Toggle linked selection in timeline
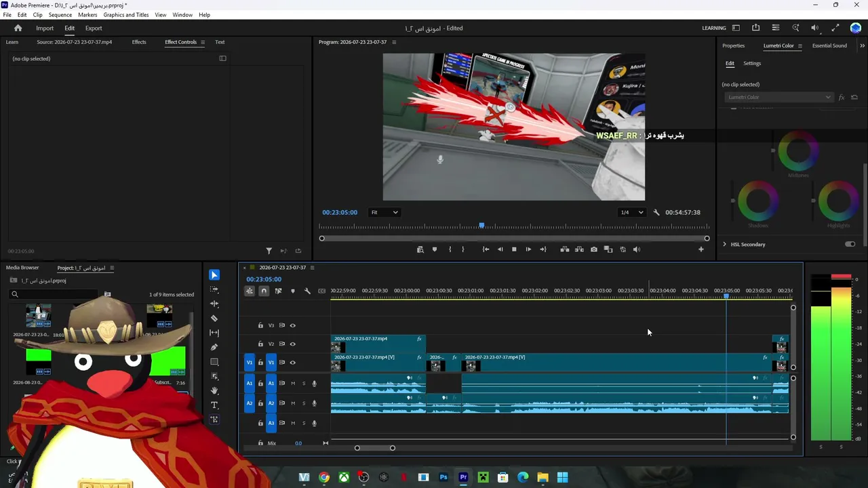This screenshot has height=488, width=868. 278,291
